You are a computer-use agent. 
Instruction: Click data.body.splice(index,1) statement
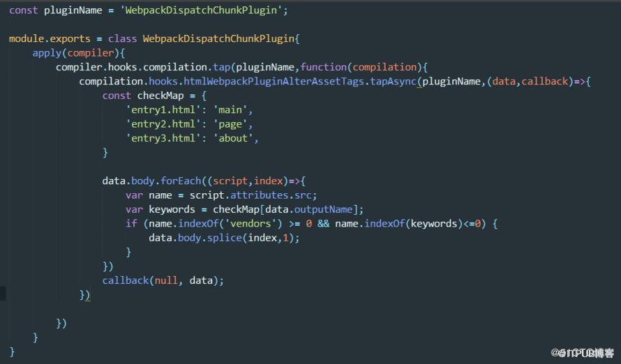click(224, 238)
